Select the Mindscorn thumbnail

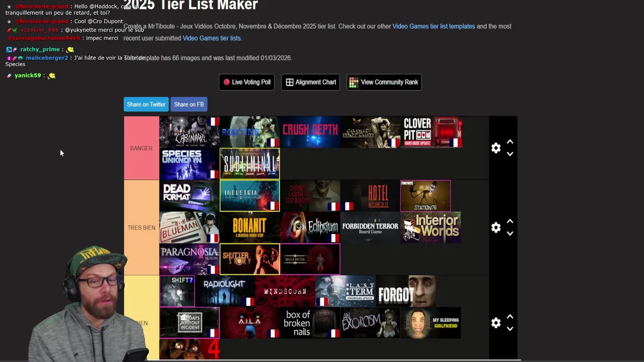[285, 291]
